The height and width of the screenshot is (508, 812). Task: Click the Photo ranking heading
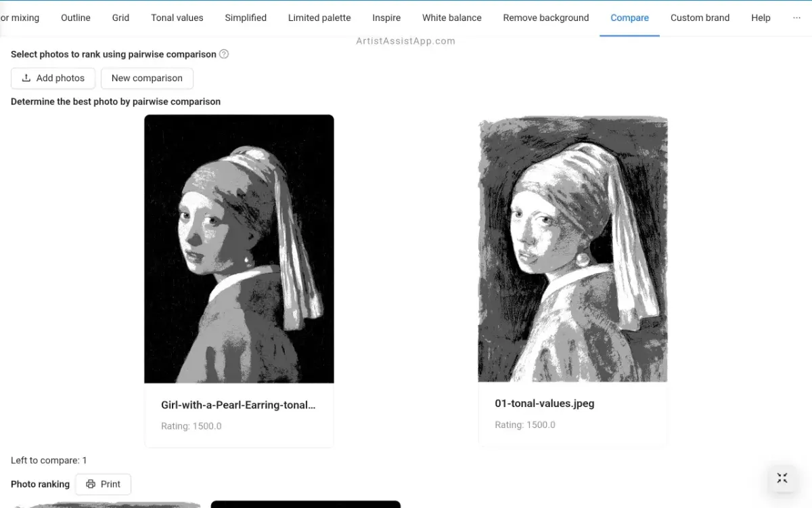click(40, 484)
